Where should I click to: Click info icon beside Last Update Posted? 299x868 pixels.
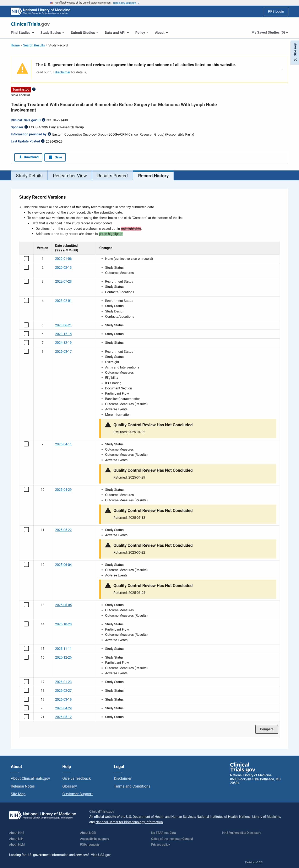pyautogui.click(x=43, y=141)
